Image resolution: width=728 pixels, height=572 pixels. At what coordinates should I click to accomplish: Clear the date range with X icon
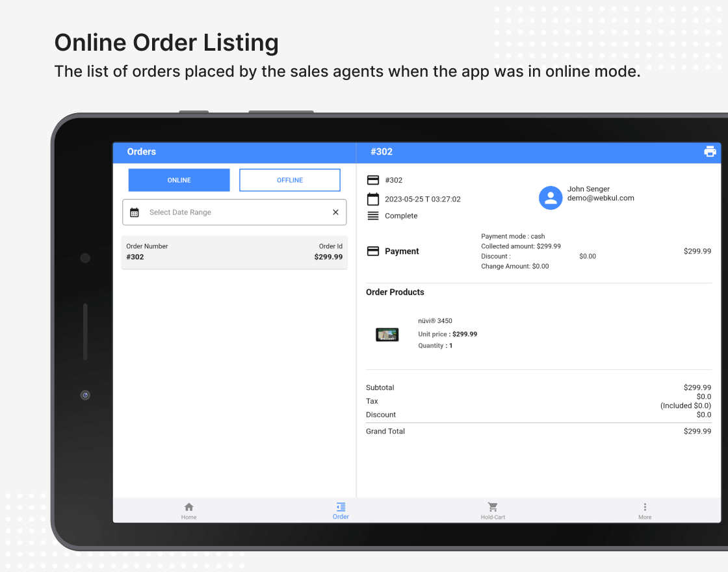click(335, 212)
